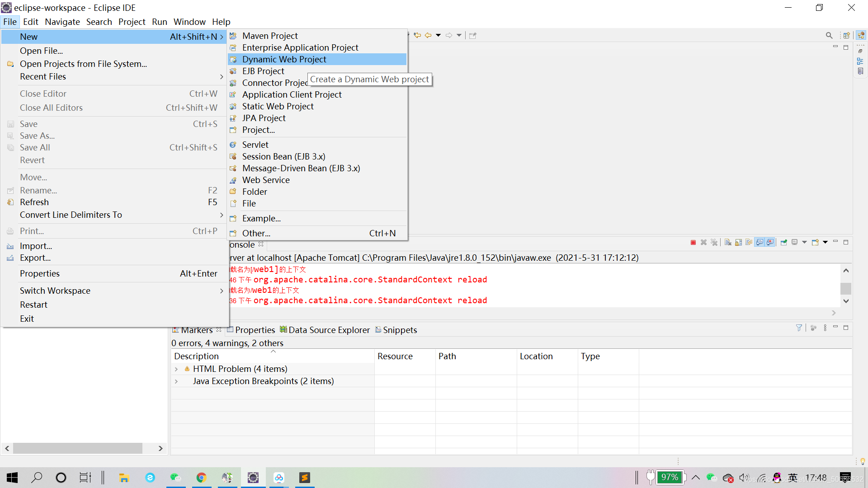
Task: Remove all terminated launches
Action: pyautogui.click(x=714, y=243)
